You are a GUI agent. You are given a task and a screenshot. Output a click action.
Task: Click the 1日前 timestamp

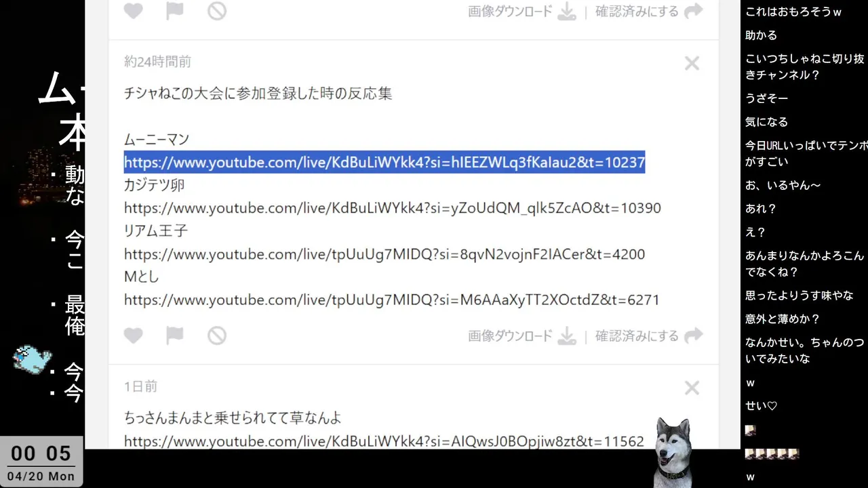tap(140, 386)
